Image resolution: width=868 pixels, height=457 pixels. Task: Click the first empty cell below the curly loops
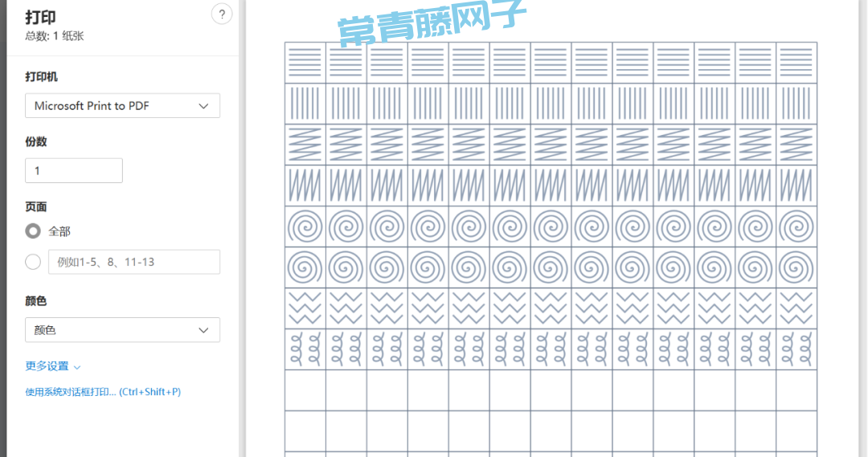tap(305, 390)
